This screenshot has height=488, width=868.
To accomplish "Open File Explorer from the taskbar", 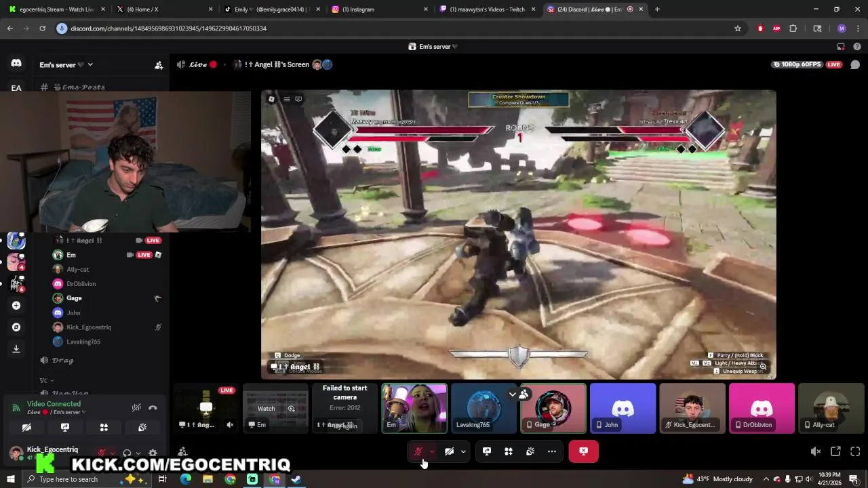I will [x=208, y=479].
